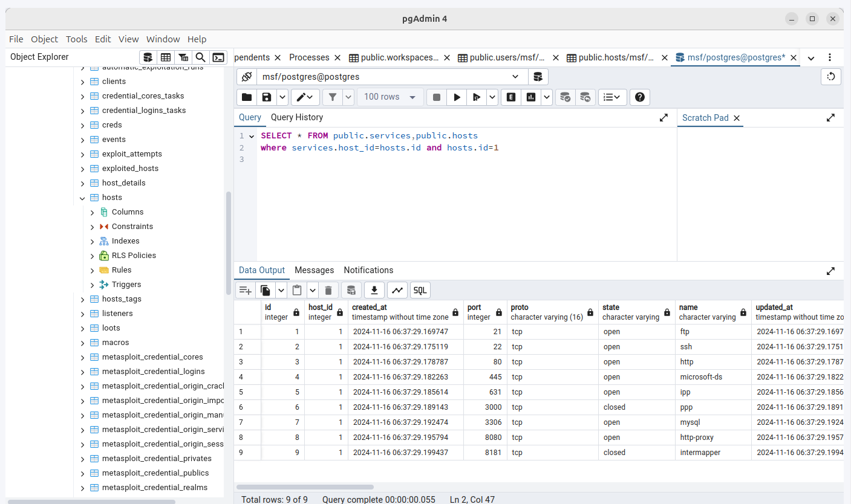This screenshot has height=504, width=851.
Task: Copy rows with the copy icon
Action: tap(266, 290)
